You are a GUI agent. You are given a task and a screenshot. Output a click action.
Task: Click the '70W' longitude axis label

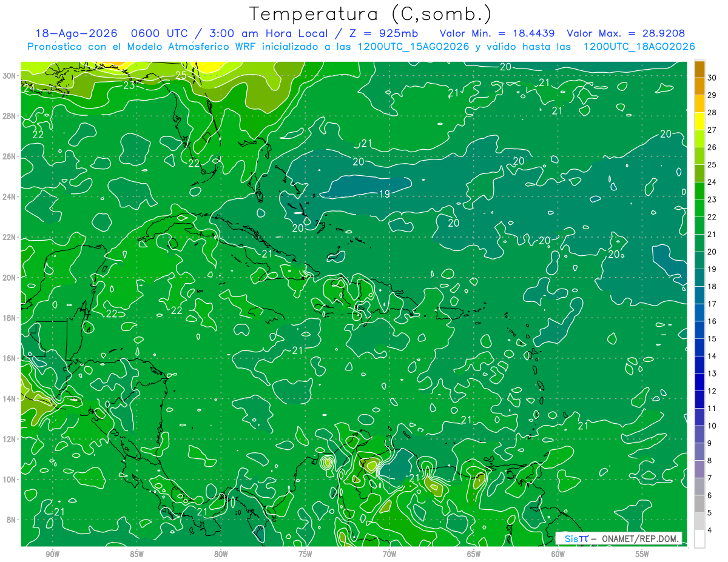pos(389,554)
